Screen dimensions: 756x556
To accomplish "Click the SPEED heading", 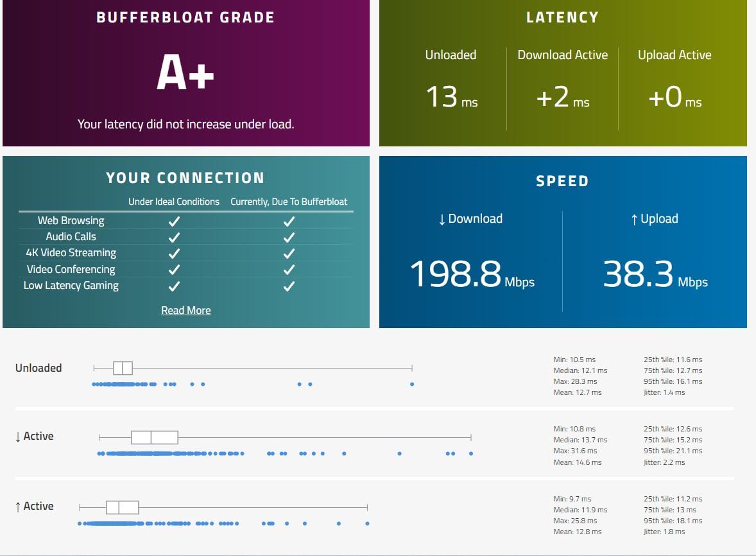I will click(x=563, y=181).
